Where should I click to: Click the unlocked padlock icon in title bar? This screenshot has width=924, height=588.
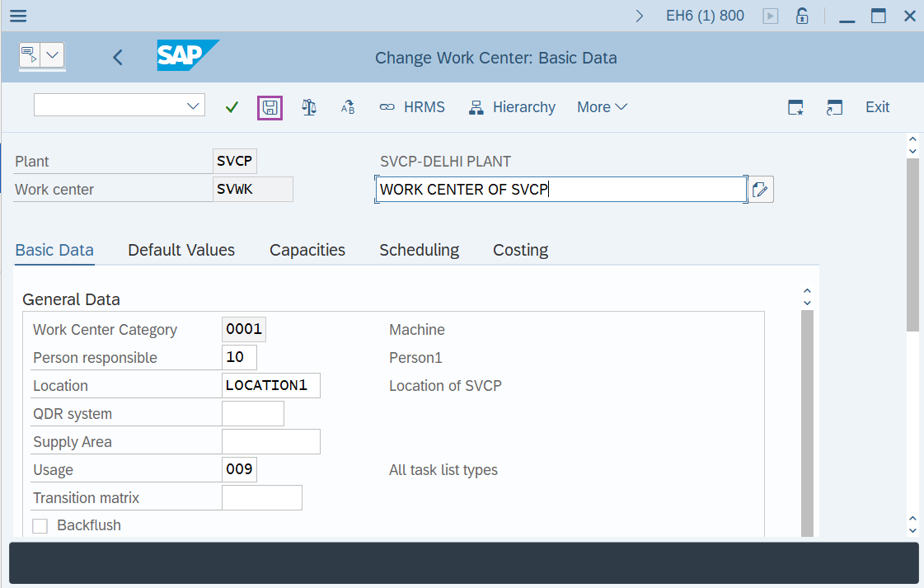coord(802,16)
